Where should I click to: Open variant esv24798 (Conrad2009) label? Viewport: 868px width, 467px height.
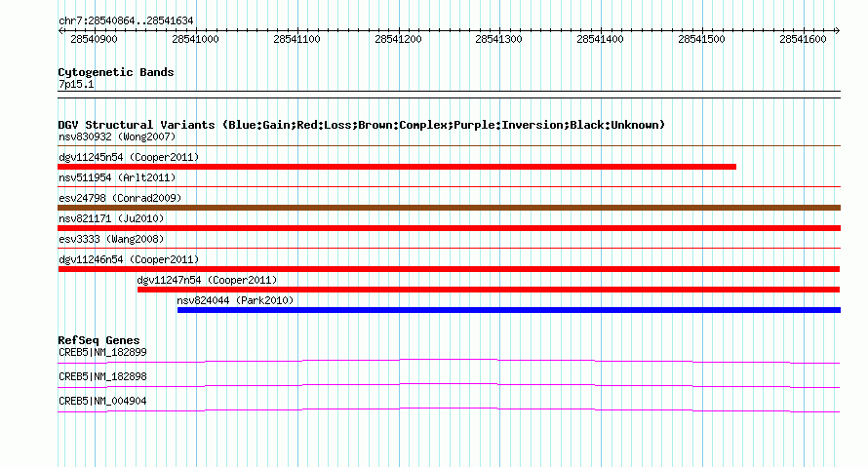[120, 198]
